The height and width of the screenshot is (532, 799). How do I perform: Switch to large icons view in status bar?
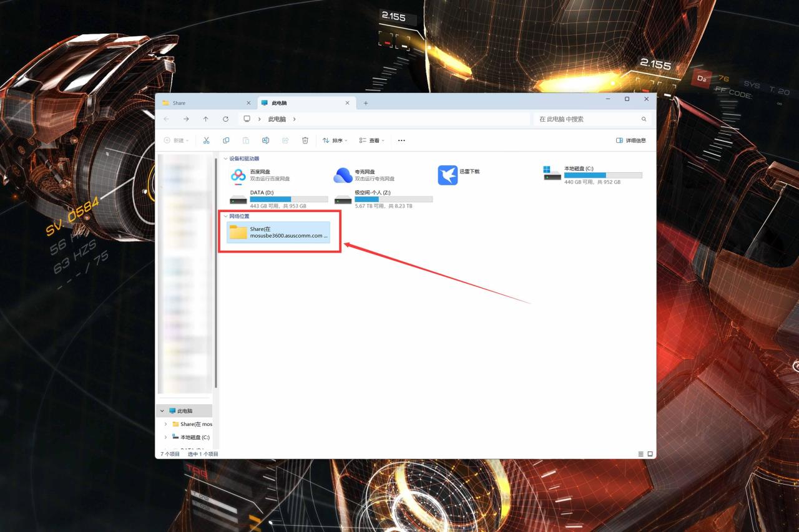click(650, 454)
